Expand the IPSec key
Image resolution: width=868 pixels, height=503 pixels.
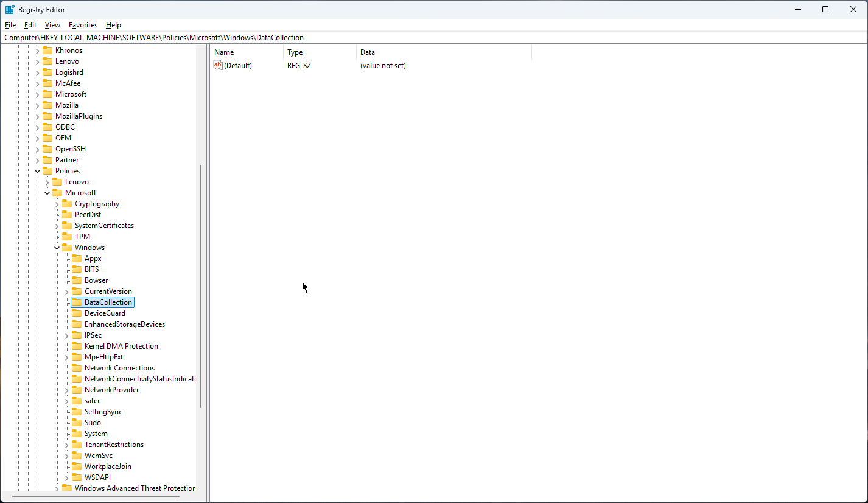(x=67, y=335)
